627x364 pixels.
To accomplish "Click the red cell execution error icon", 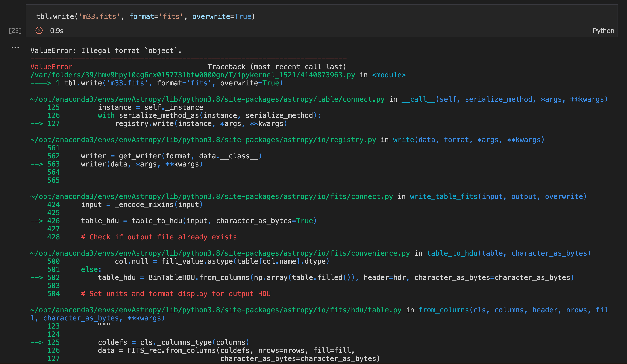I will click(x=39, y=31).
